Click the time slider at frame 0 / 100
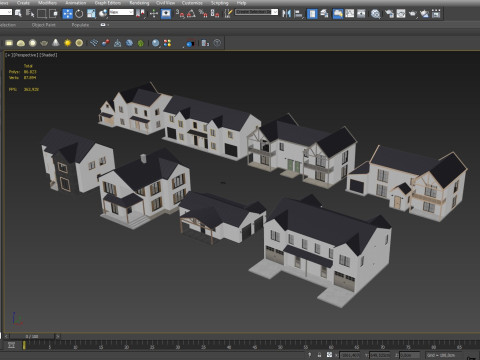 pos(32,336)
